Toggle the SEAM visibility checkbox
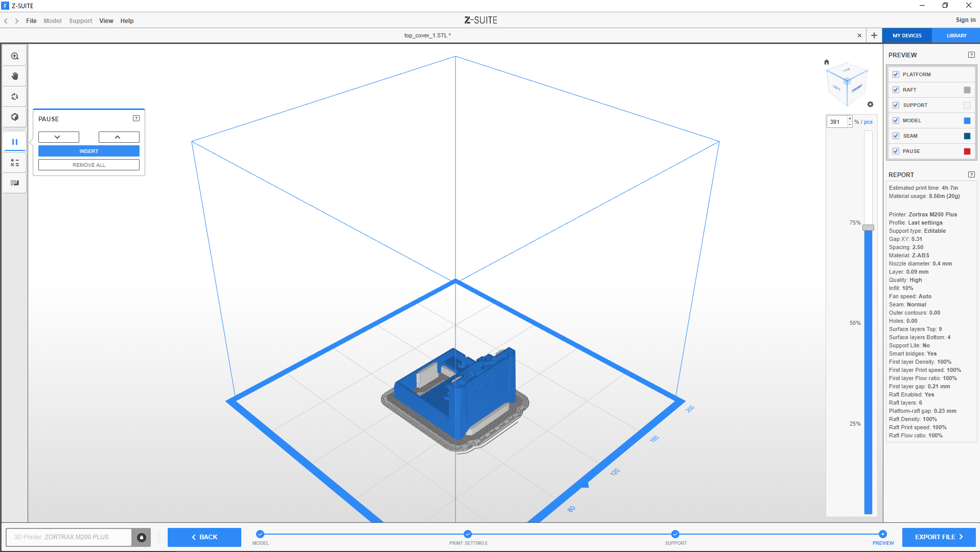This screenshot has width=980, height=552. (896, 136)
